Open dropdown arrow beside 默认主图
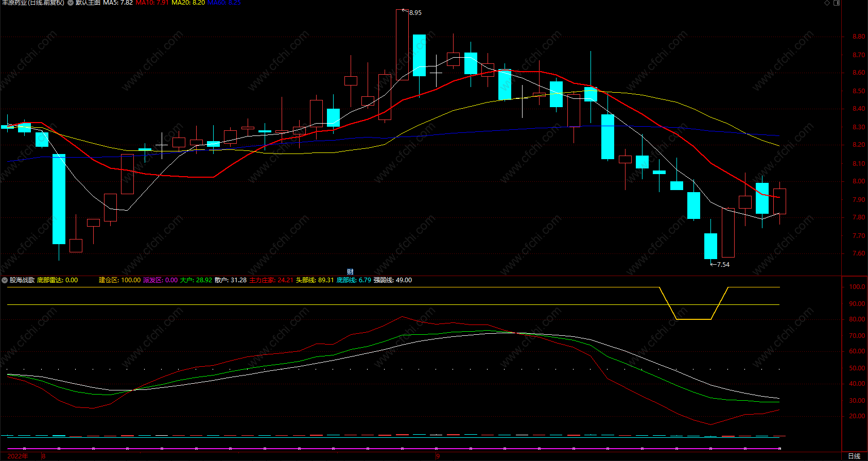This screenshot has width=868, height=461. 71,3
